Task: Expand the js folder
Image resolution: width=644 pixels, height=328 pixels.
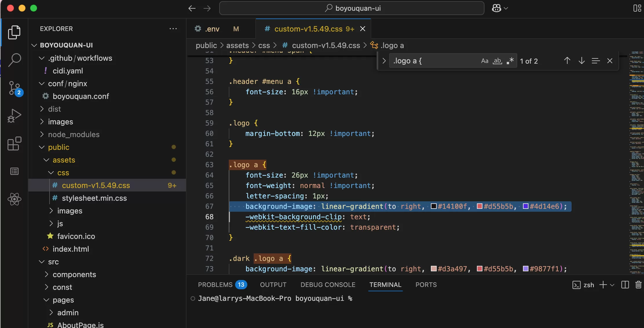Action: pos(51,223)
